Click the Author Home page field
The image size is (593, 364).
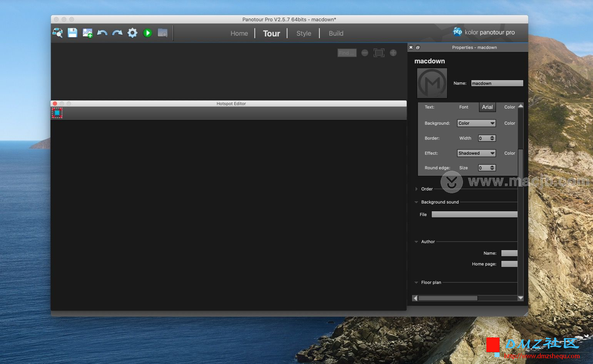pos(509,264)
